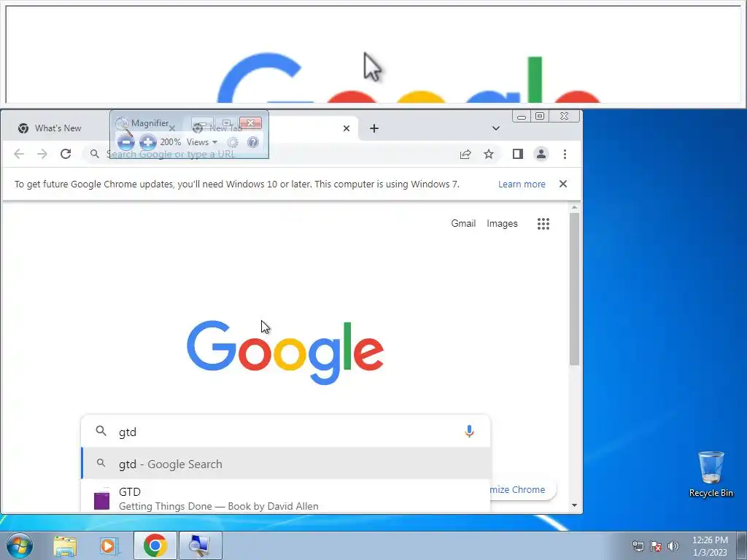Image resolution: width=747 pixels, height=560 pixels.
Task: Click page scrollbar down arrow
Action: (x=575, y=505)
